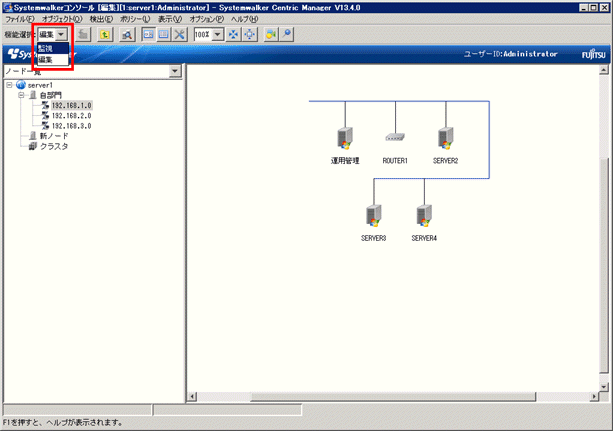Click the wrench and screwdriver tools icon
This screenshot has width=613, height=431.
179,34
